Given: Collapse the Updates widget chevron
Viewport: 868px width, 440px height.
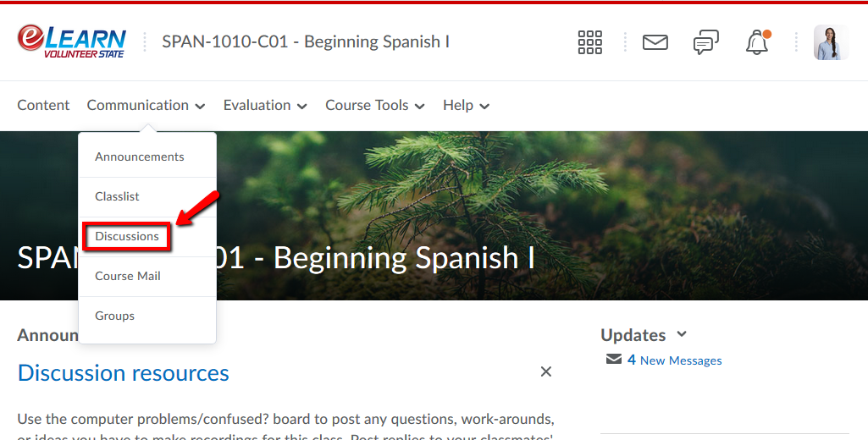Looking at the screenshot, I should (682, 335).
